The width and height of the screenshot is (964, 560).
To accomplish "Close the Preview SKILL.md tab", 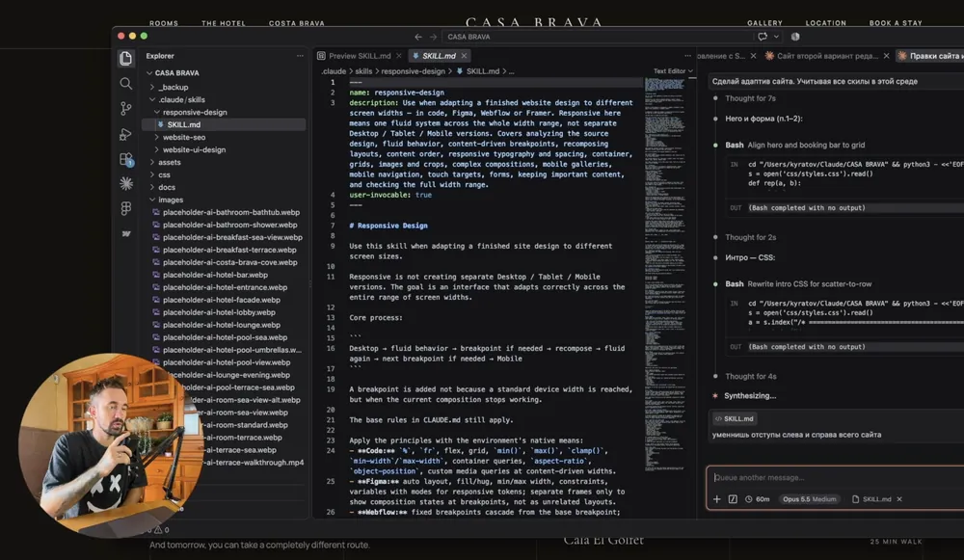I will [398, 55].
